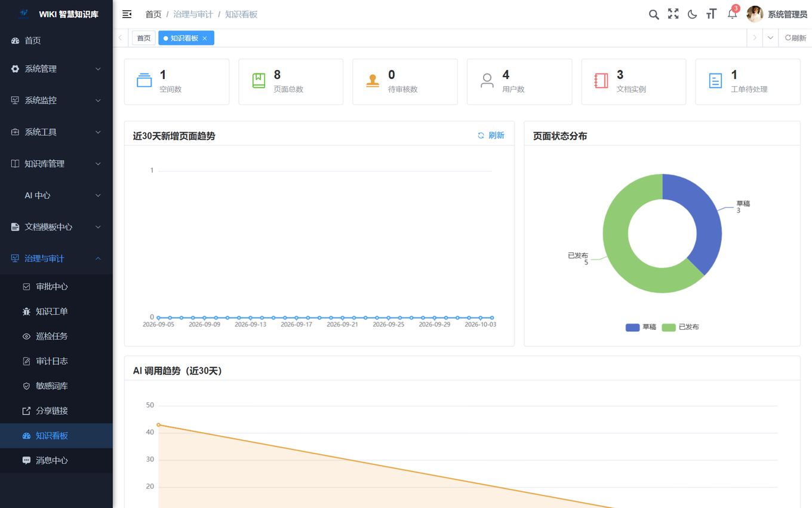Open the search magnifier icon
812x508 pixels.
[x=654, y=14]
